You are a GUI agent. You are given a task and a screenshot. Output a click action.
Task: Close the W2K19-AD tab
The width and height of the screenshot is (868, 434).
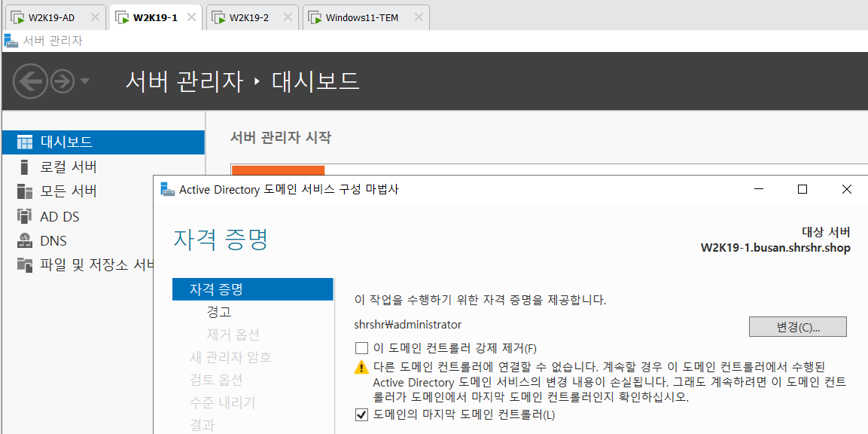click(x=95, y=17)
